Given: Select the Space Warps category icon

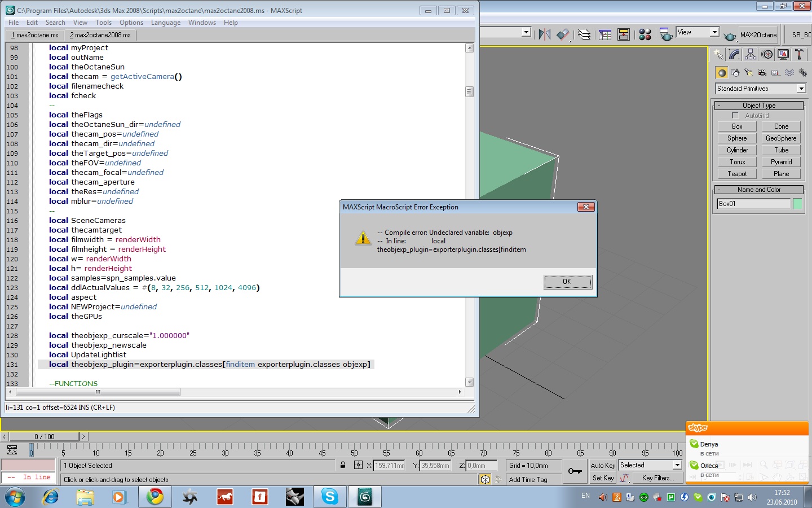Looking at the screenshot, I should [789, 73].
